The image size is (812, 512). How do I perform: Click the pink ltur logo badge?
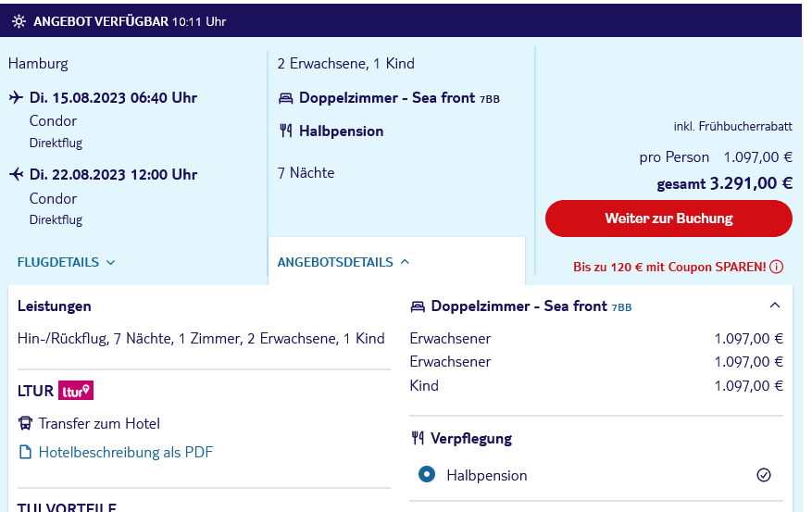[76, 391]
